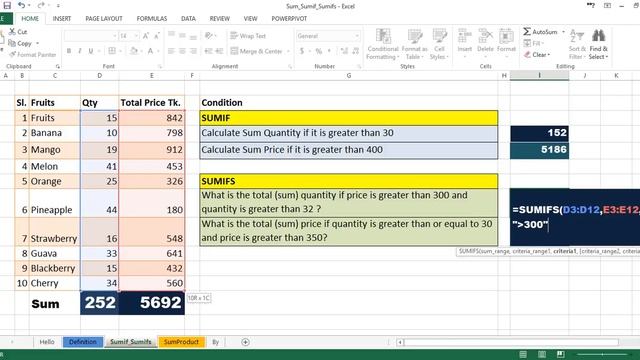Screen dimensions: 640x360
Task: Click the Page Break Preview status icon
Action: (x=560, y=354)
